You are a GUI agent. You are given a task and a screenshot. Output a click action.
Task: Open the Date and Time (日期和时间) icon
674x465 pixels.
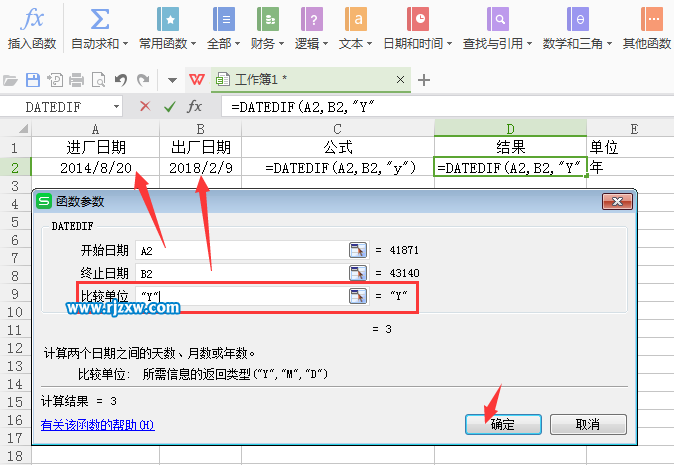(x=418, y=19)
